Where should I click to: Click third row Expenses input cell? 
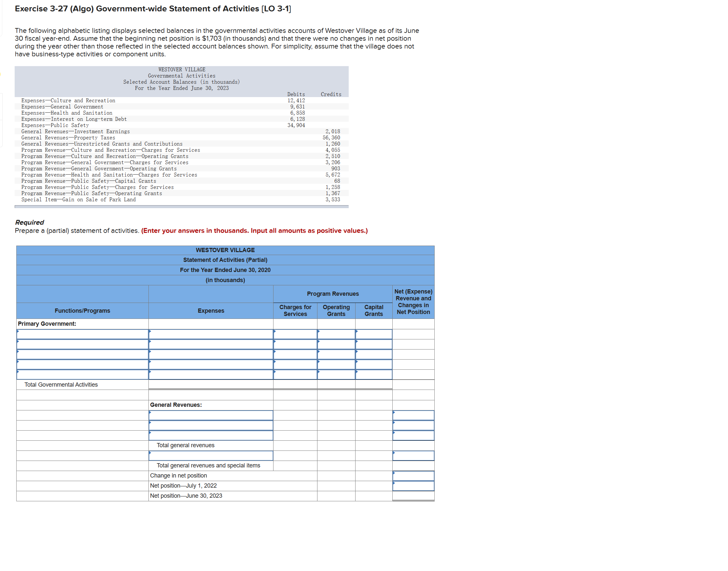pyautogui.click(x=211, y=354)
